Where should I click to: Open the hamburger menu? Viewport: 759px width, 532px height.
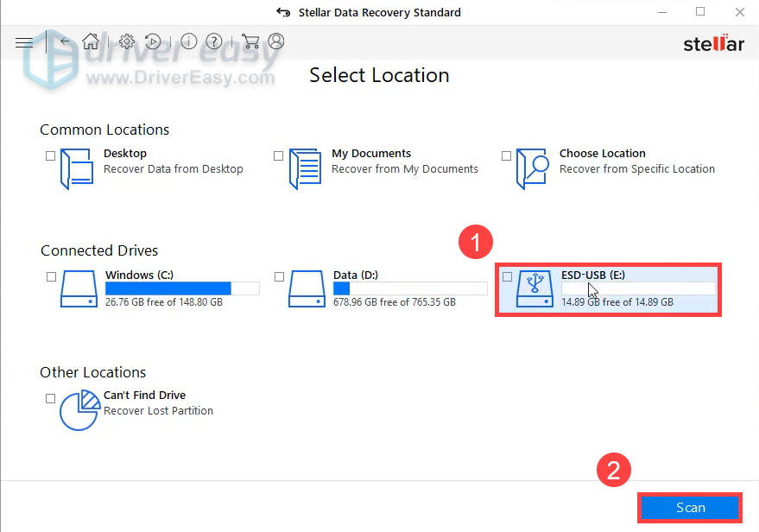[24, 42]
